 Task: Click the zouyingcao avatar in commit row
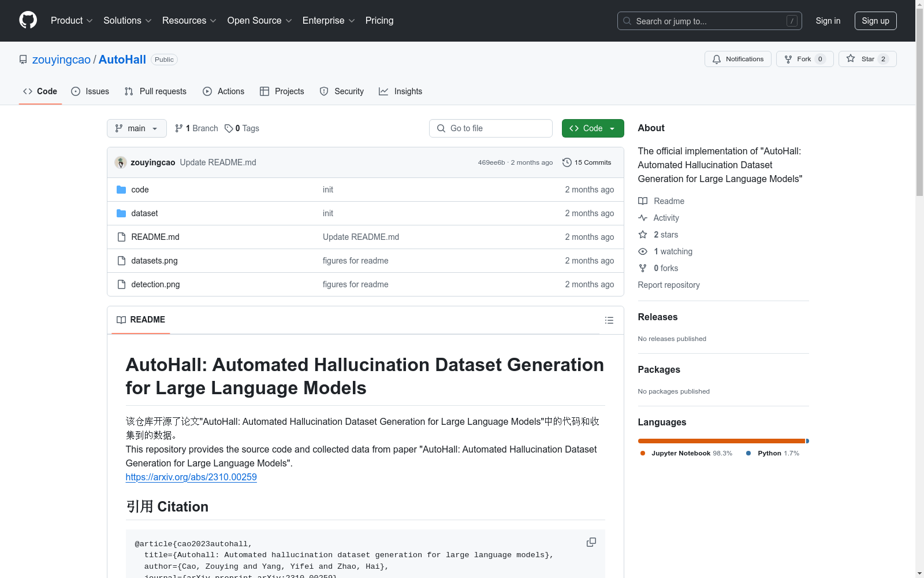(121, 162)
